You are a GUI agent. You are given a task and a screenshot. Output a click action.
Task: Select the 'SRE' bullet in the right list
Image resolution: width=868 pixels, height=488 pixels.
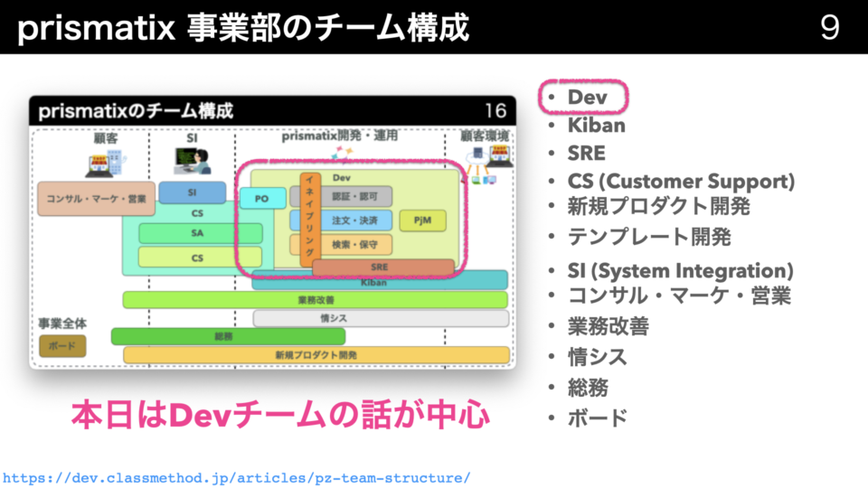point(586,154)
